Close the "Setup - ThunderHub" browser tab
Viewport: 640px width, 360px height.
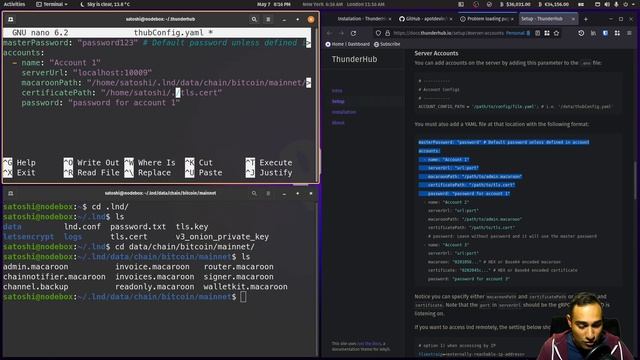point(573,19)
